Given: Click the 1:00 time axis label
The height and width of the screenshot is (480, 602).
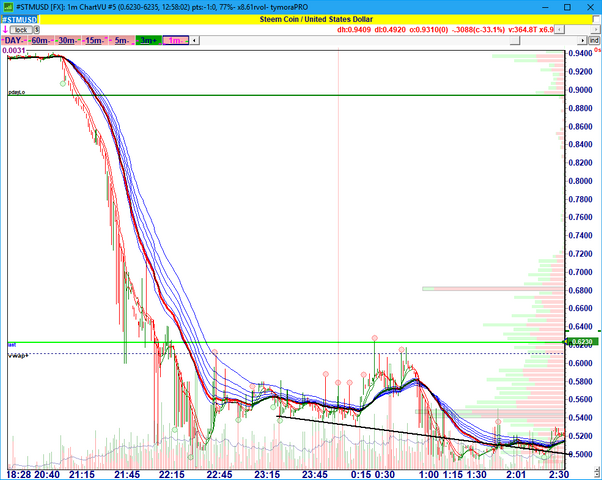Looking at the screenshot, I should tap(428, 475).
